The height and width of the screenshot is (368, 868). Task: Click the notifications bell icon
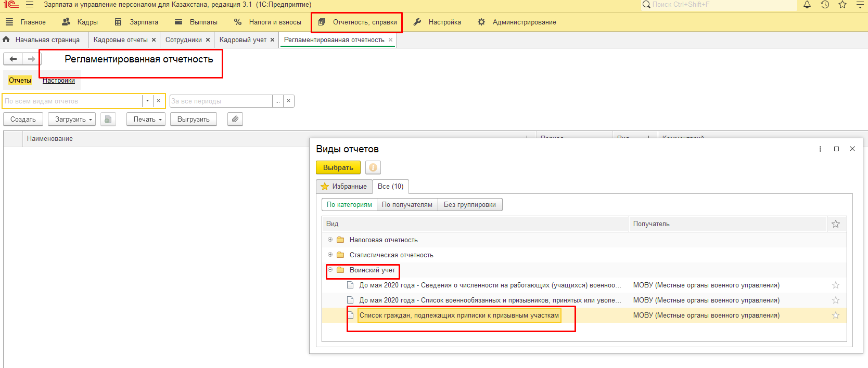[x=807, y=5]
